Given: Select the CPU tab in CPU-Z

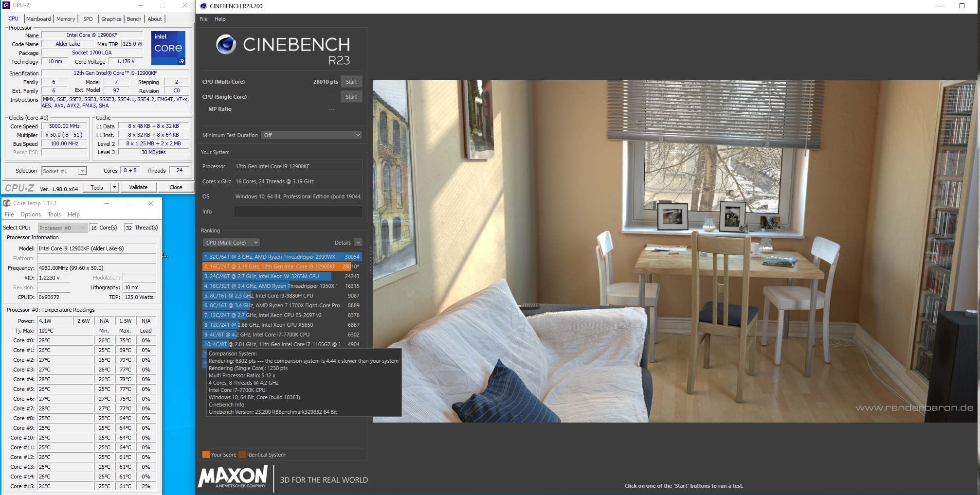Looking at the screenshot, I should point(13,18).
